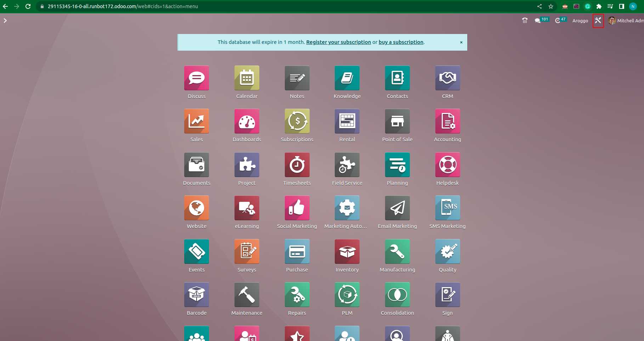The width and height of the screenshot is (644, 341).
Task: Open the Mitchell Admin user menu
Action: coord(626,21)
